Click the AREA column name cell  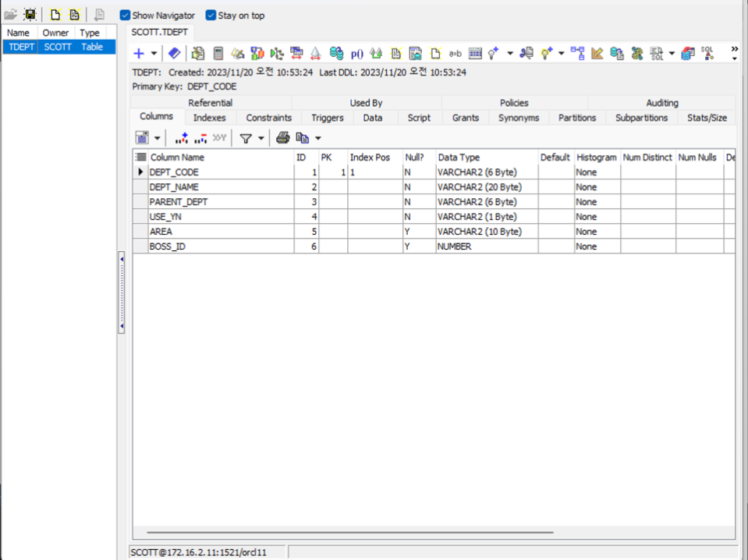pos(222,232)
